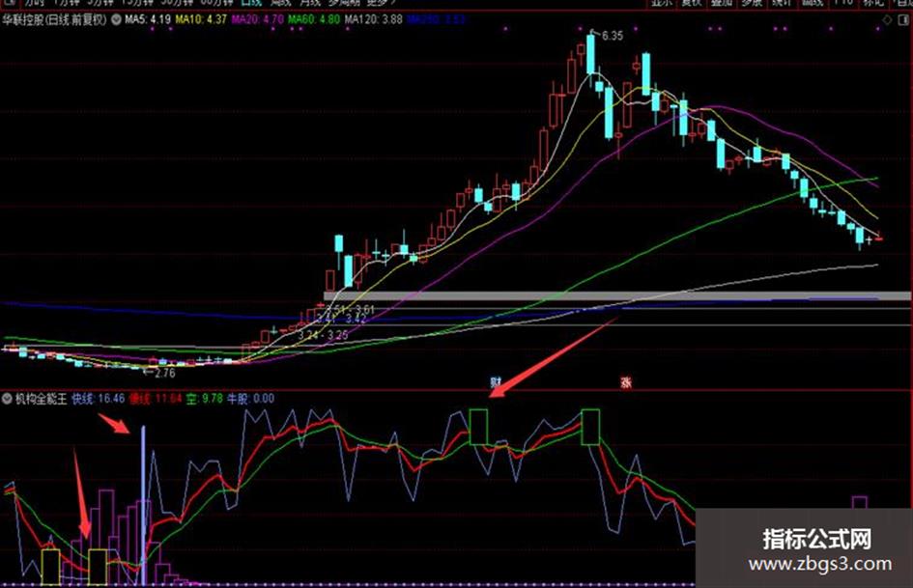The image size is (913, 588).
Task: Click the magenta MA20: 4.70 label
Action: pyautogui.click(x=257, y=19)
